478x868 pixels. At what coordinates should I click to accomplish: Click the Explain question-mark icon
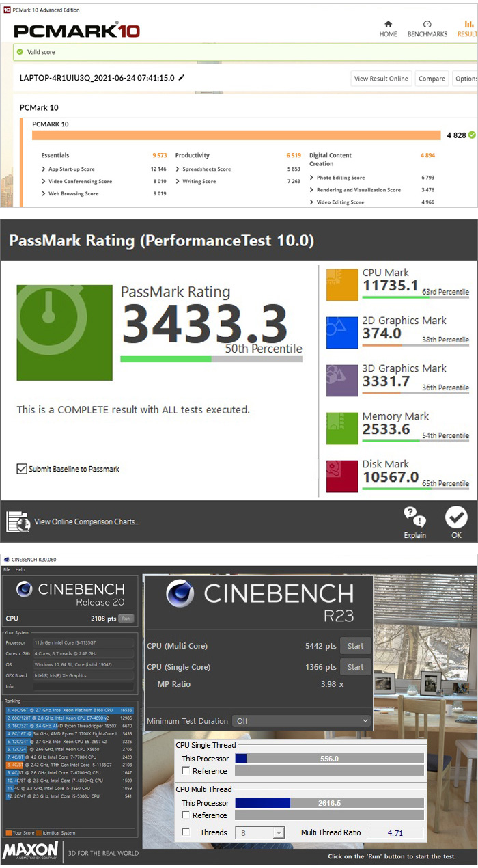[x=414, y=517]
